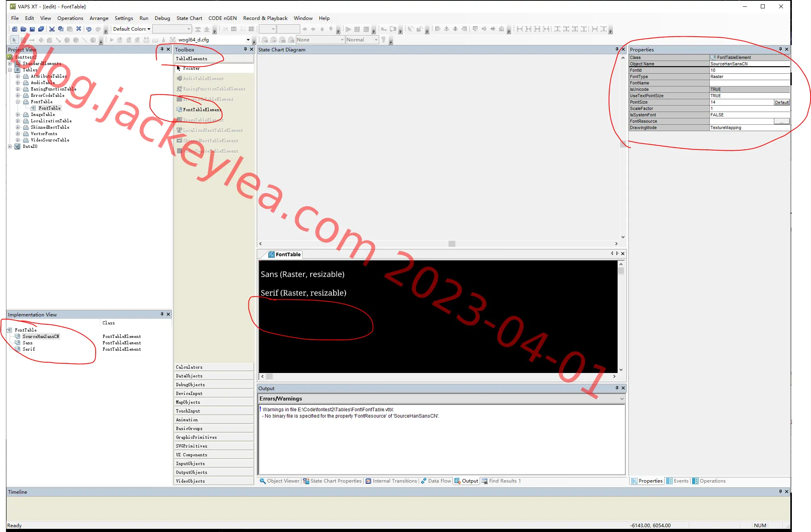Switch to the Events tab
811x532 pixels.
[x=678, y=481]
